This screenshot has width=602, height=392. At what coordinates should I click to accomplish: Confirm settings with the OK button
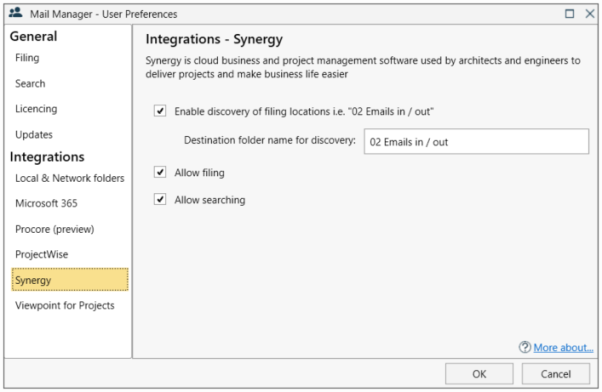[x=479, y=374]
